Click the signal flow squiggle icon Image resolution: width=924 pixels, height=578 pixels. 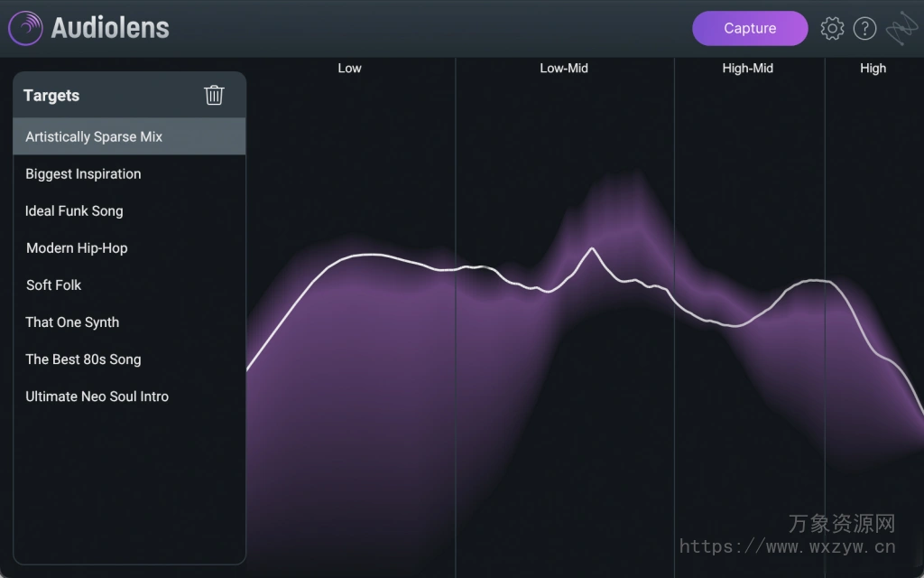click(x=901, y=28)
